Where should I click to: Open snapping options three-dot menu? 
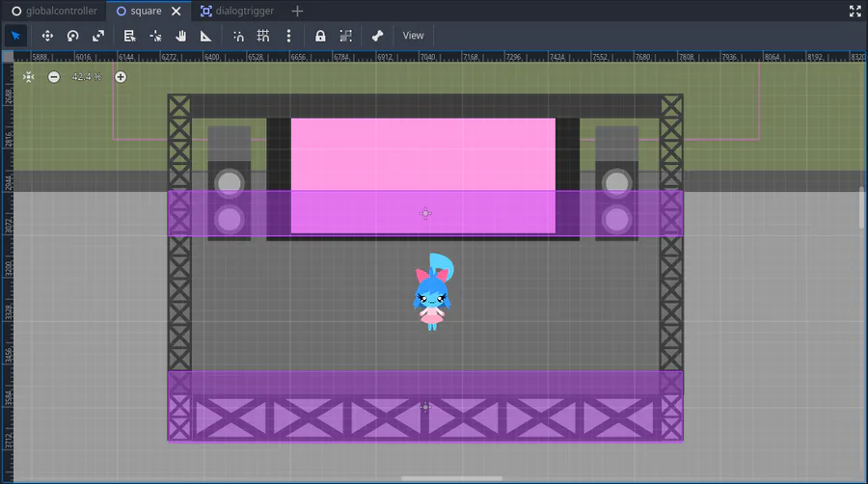[x=288, y=36]
